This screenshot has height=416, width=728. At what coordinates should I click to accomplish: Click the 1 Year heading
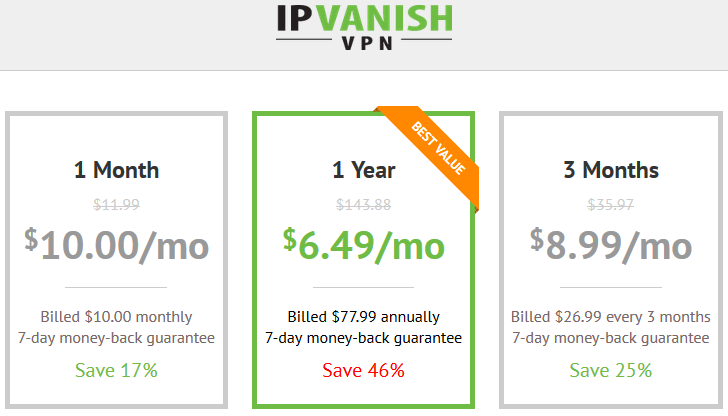click(x=364, y=170)
